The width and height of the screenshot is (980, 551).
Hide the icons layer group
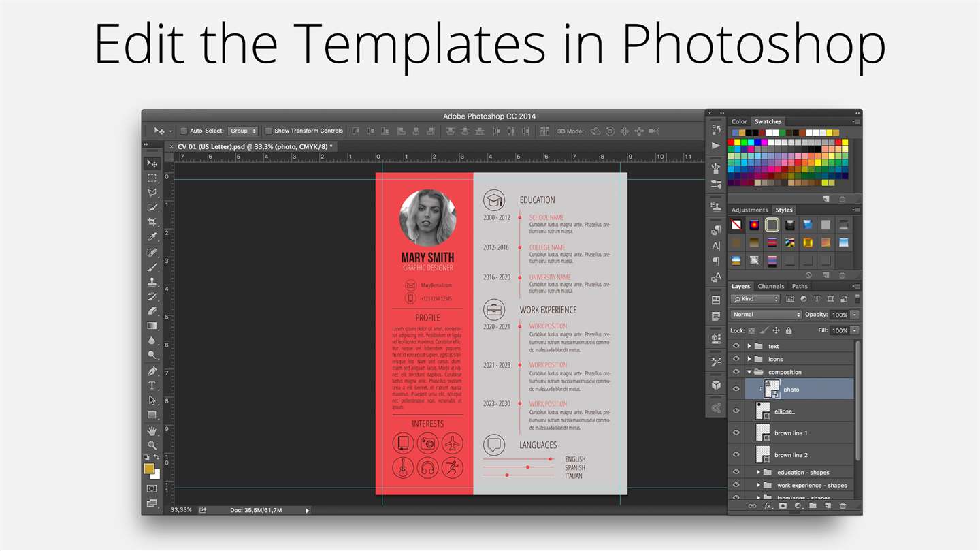coord(736,359)
